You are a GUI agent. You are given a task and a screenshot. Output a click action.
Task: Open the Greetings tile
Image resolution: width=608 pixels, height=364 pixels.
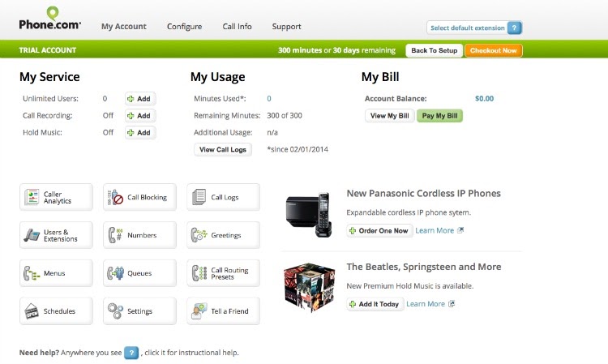pos(224,235)
